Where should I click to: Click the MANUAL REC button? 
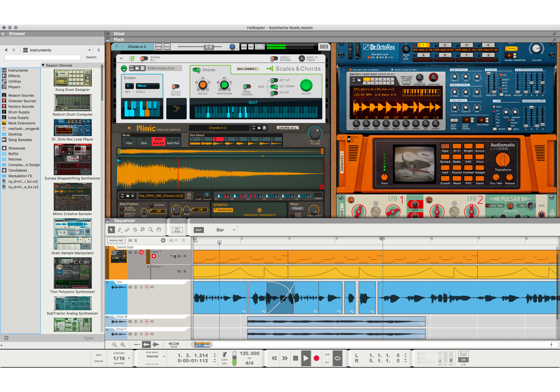(x=116, y=240)
